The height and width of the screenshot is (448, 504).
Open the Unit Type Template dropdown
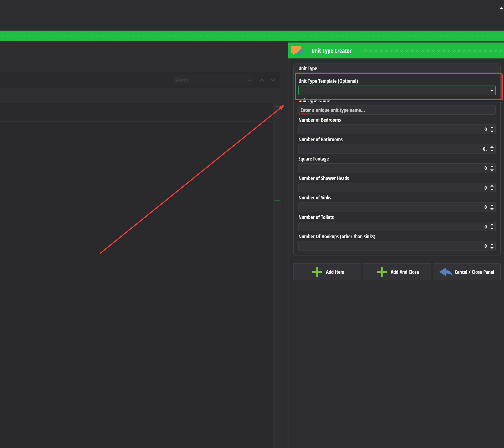491,91
